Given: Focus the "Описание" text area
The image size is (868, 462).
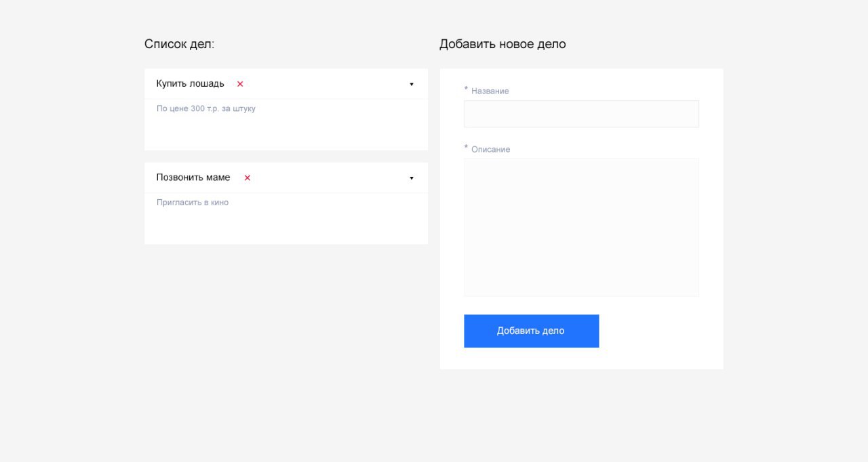Looking at the screenshot, I should click(x=581, y=228).
